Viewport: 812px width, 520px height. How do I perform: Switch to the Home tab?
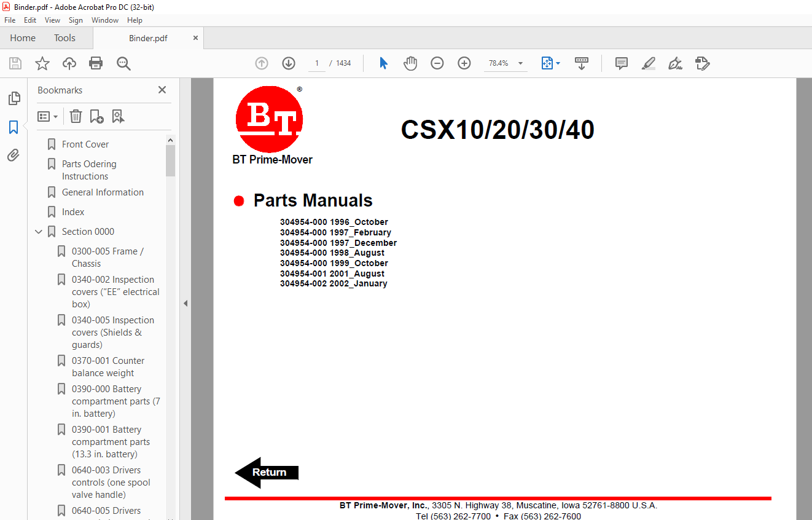[23, 38]
